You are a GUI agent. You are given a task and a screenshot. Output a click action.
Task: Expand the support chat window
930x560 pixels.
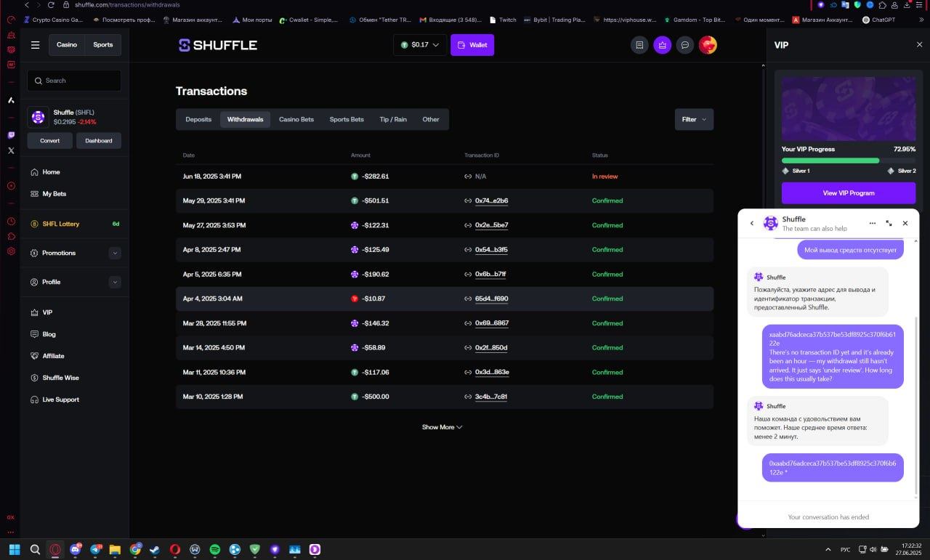point(889,224)
